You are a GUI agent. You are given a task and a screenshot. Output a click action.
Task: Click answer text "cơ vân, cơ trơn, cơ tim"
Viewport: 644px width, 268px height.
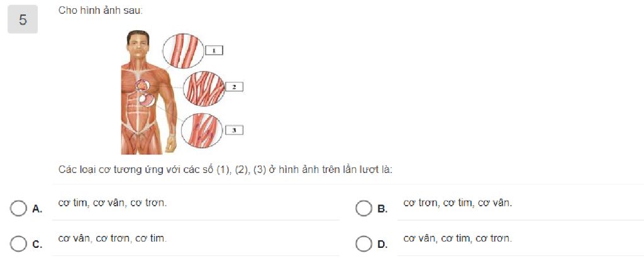coord(113,238)
